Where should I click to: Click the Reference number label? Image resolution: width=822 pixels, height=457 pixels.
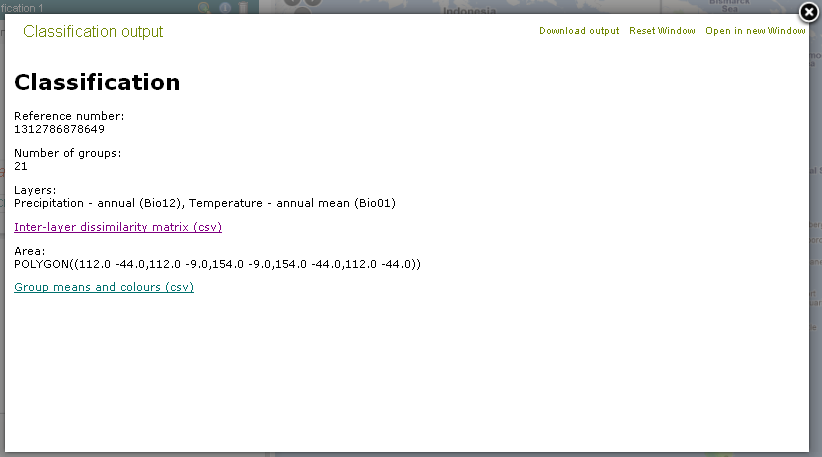(69, 116)
